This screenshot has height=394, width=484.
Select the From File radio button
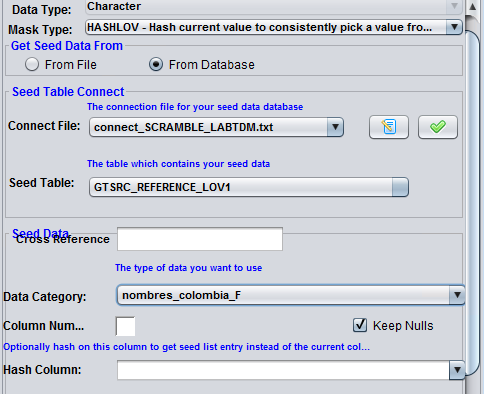(32, 64)
